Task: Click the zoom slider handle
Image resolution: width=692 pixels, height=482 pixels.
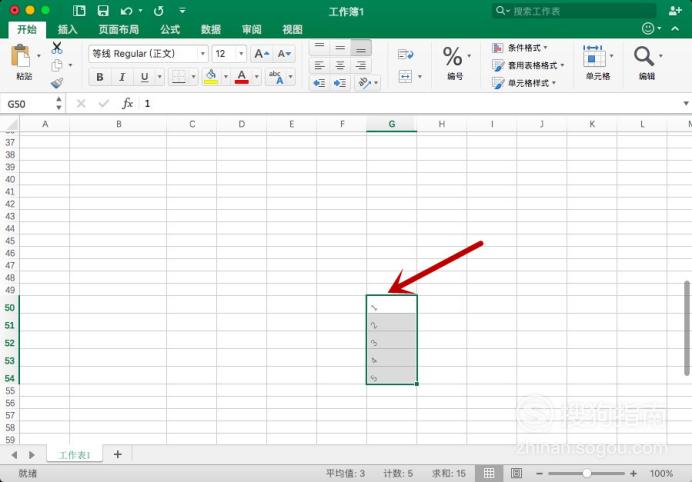Action: tap(587, 474)
